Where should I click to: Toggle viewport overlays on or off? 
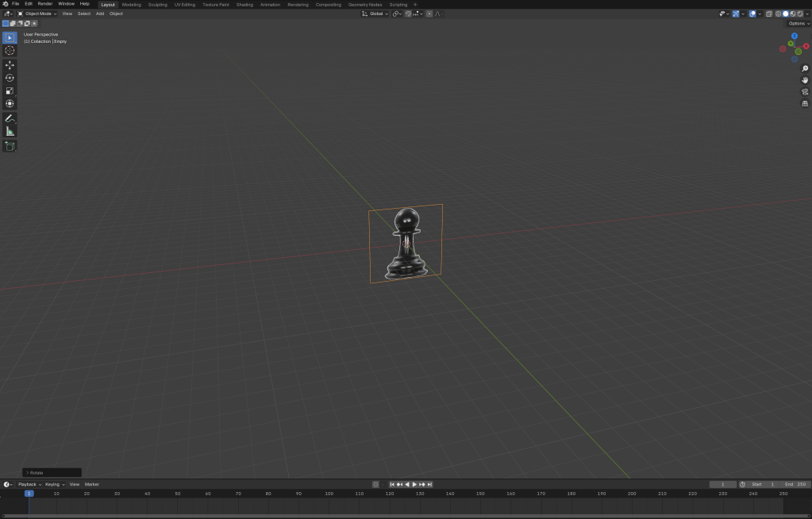pos(752,13)
